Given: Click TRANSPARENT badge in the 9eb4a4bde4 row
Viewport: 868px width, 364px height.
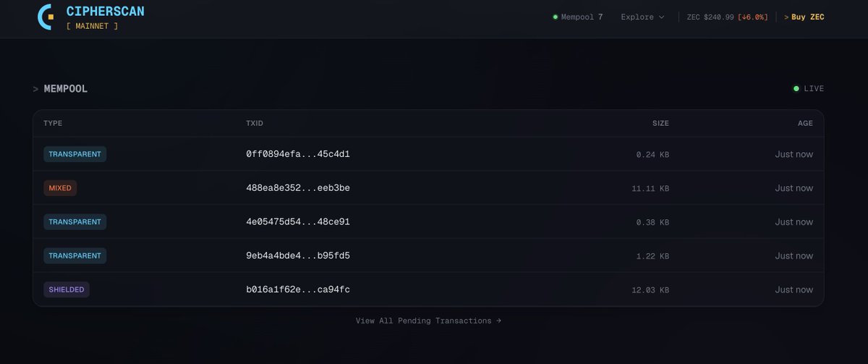Looking at the screenshot, I should [x=75, y=255].
